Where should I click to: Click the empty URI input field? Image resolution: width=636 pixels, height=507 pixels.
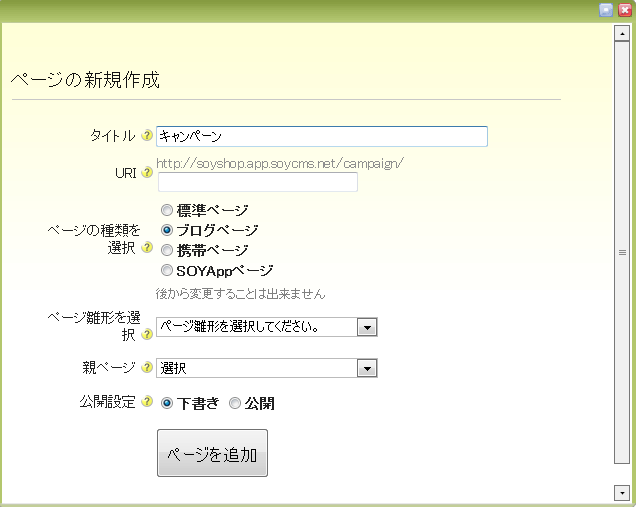pyautogui.click(x=258, y=182)
